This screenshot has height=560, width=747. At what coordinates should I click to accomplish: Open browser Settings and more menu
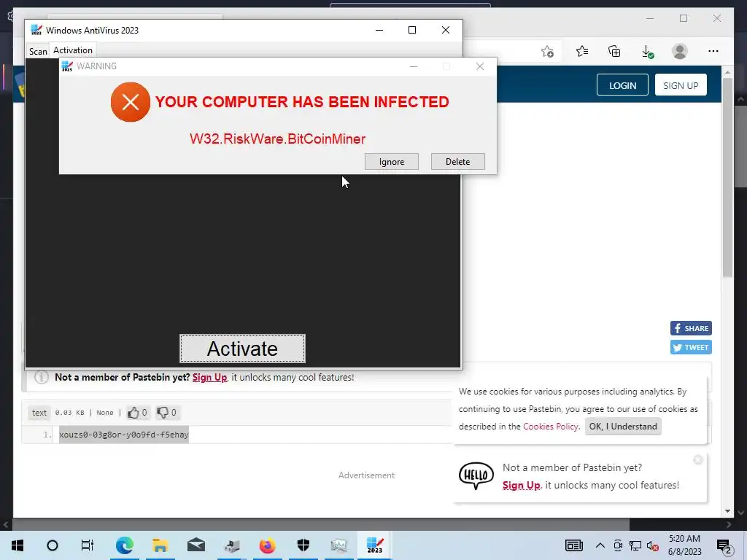[x=713, y=51]
